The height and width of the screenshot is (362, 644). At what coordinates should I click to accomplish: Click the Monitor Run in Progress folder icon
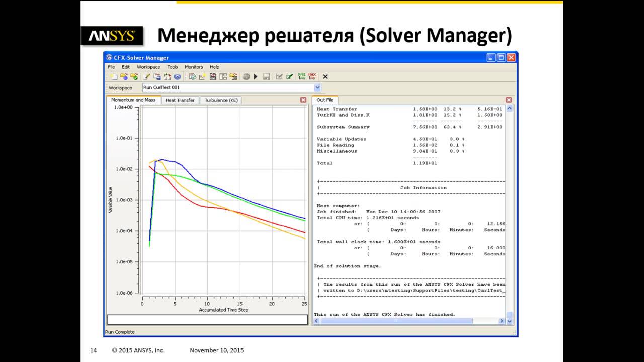point(124,77)
